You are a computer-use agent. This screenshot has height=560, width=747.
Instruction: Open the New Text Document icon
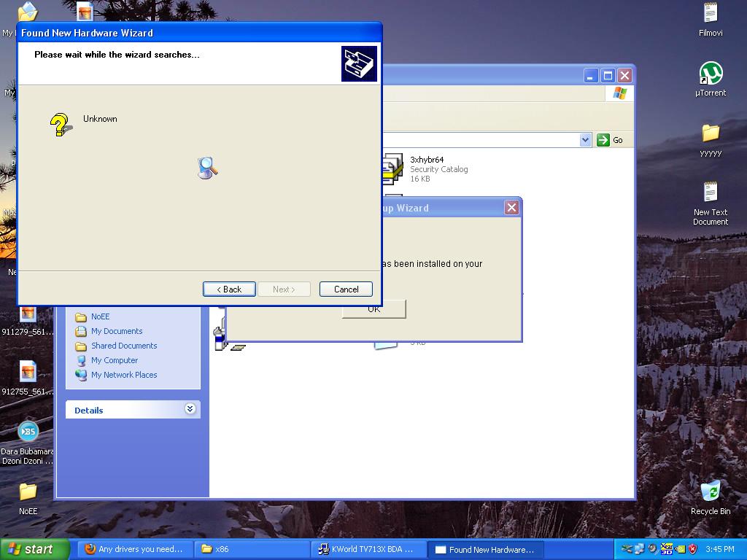point(711,193)
